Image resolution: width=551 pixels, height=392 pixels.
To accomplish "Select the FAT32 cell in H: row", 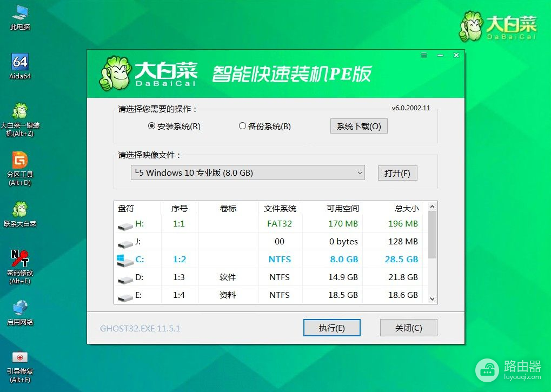I will point(280,224).
